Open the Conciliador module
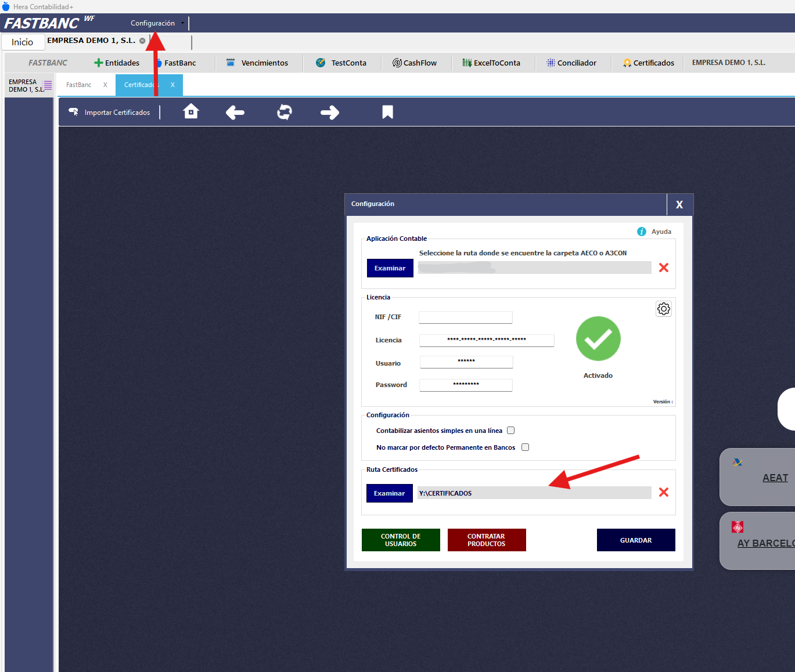Image resolution: width=795 pixels, height=672 pixels. point(571,63)
